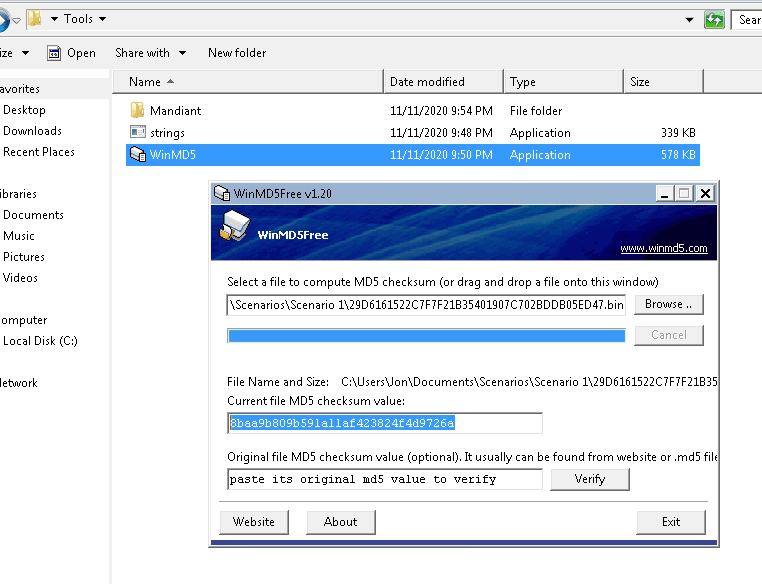Click the About button
The height and width of the screenshot is (584, 762).
(341, 522)
